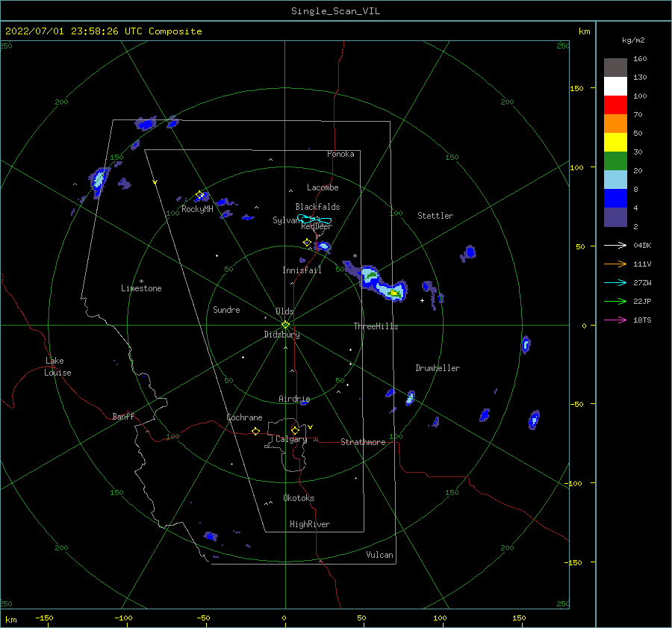Click the ThreeHills town label
Image resolution: width=672 pixels, height=628 pixels.
[x=376, y=326]
